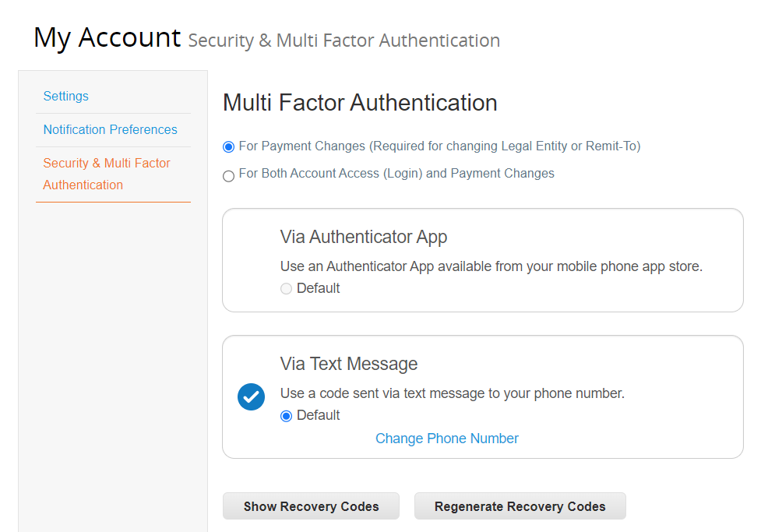Screen dimensions: 761x532
Task: Click the gray header subtitle next to My Account
Action: pos(344,41)
